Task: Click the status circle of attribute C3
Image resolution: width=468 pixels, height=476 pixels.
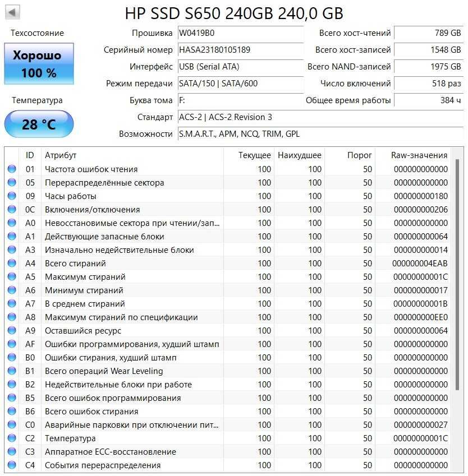Action: click(12, 451)
